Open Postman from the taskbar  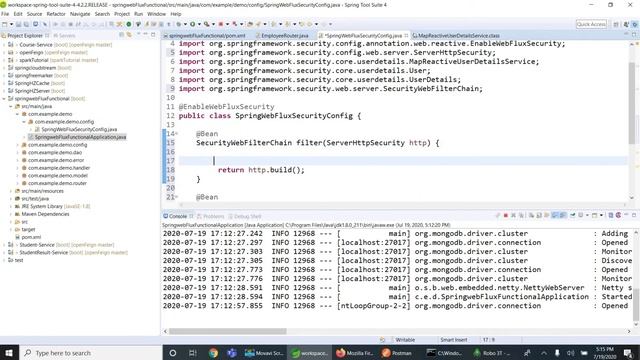pos(397,353)
